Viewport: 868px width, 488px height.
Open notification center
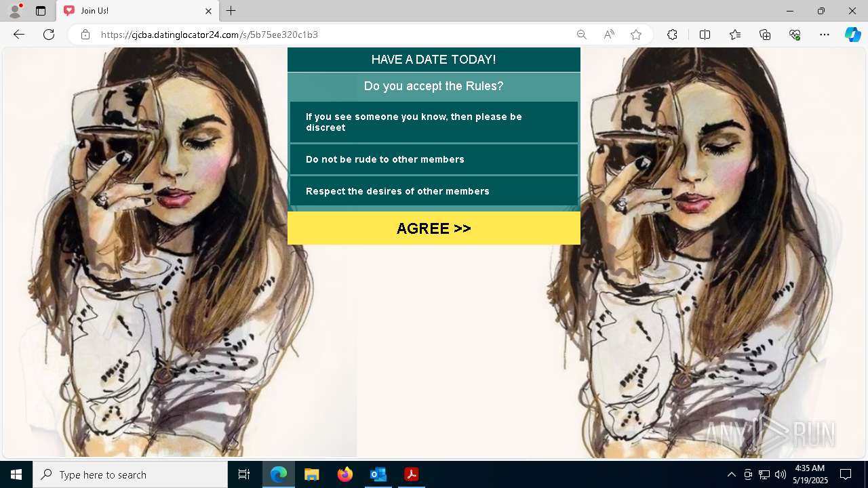[x=846, y=474]
